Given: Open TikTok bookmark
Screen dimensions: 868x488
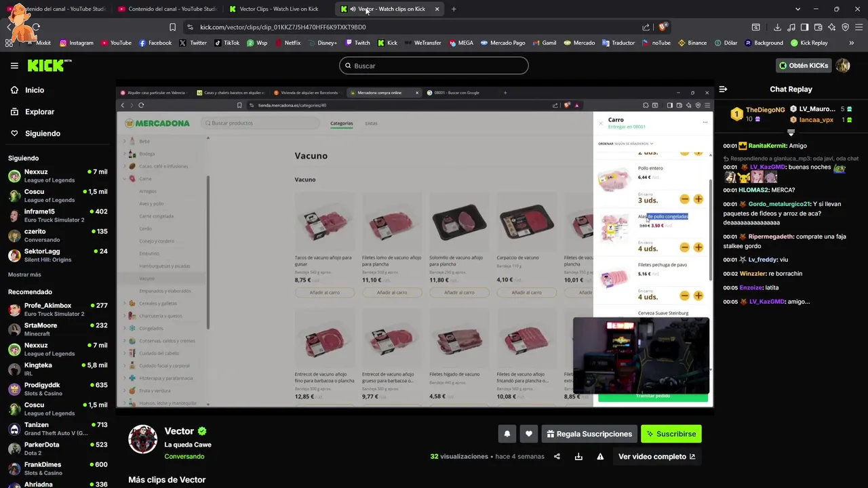Looking at the screenshot, I should click(226, 43).
